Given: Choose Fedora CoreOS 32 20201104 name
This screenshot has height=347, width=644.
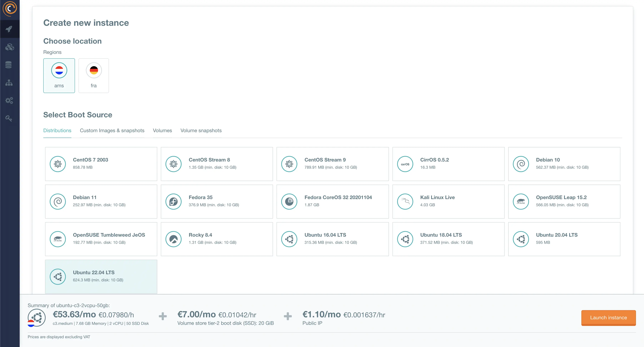Looking at the screenshot, I should tap(338, 197).
